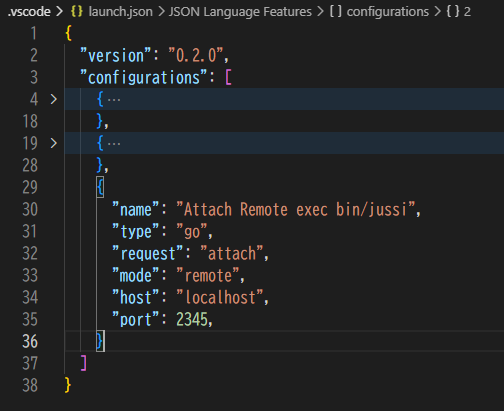The image size is (504, 411).
Task: Open the launch.json breadcrumb item
Action: [x=120, y=12]
